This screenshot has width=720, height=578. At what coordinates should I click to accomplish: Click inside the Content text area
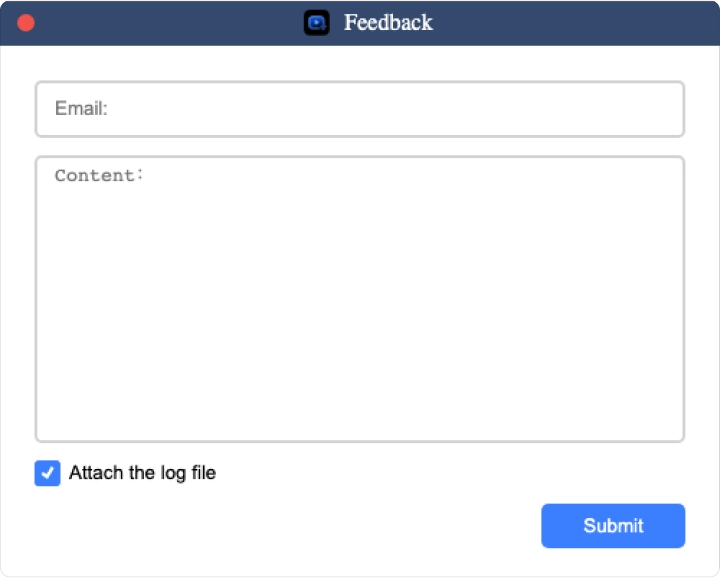point(360,299)
